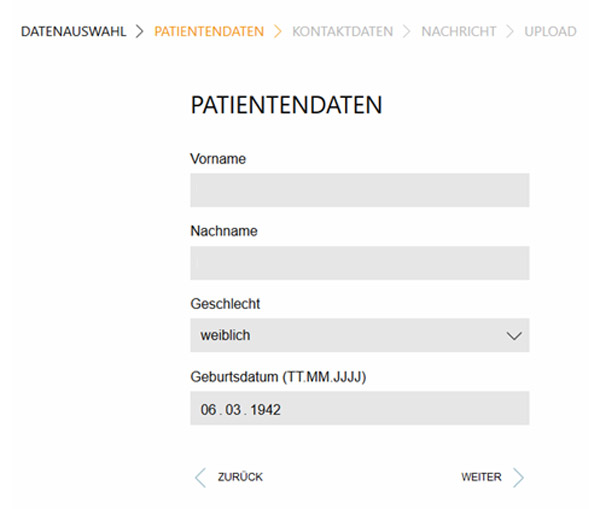Select the PATIENTENDATEN breadcrumb step
600x509 pixels.
(209, 32)
